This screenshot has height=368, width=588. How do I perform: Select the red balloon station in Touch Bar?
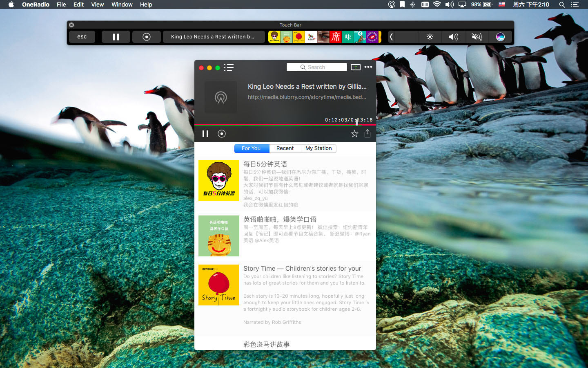pos(299,37)
